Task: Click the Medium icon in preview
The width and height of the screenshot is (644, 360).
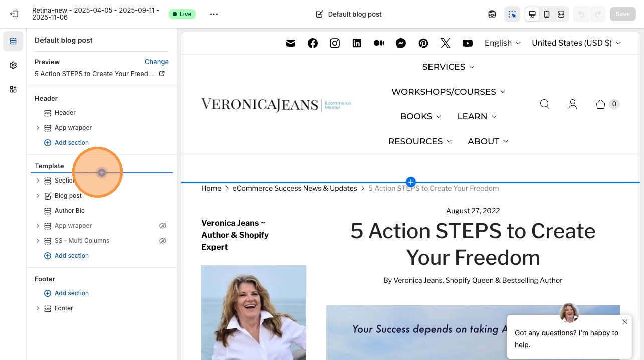Action: 379,43
